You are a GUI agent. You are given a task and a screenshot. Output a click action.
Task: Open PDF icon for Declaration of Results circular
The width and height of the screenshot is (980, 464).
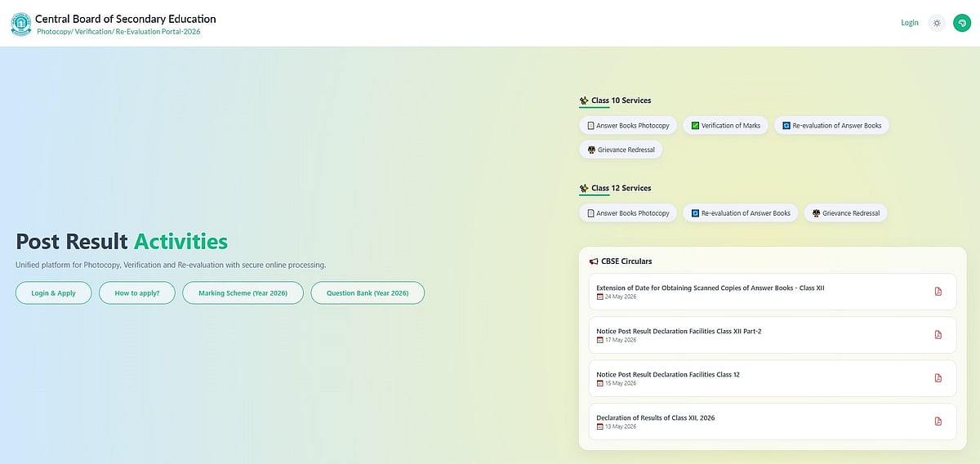tap(938, 422)
